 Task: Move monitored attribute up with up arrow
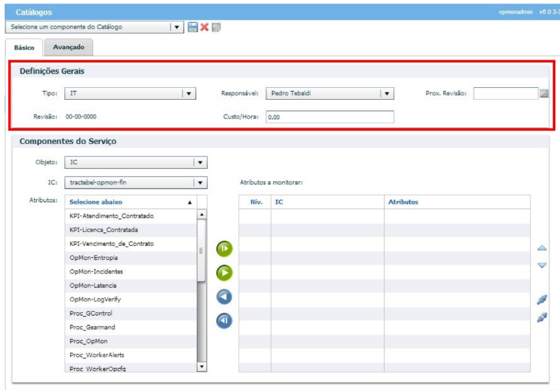[x=542, y=249]
